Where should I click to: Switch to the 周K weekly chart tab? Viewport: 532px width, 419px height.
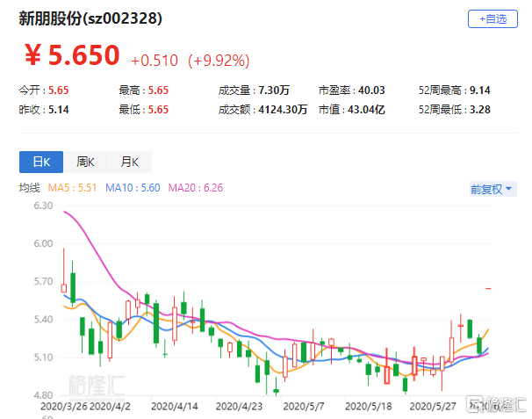tap(85, 162)
